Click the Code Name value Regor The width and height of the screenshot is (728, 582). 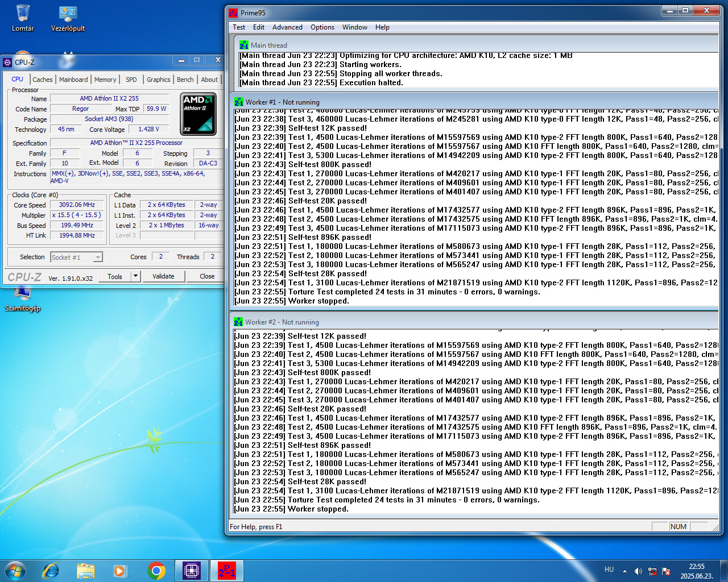pyautogui.click(x=80, y=109)
